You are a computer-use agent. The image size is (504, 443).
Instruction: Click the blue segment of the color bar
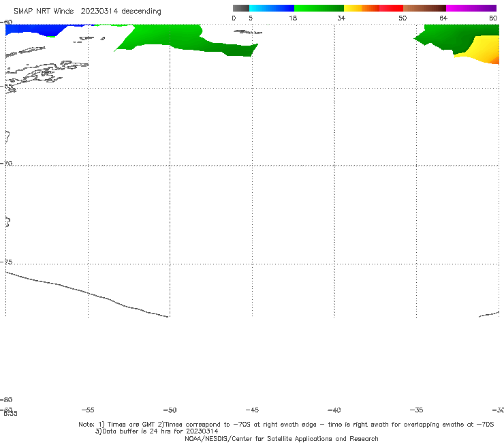tap(272, 8)
